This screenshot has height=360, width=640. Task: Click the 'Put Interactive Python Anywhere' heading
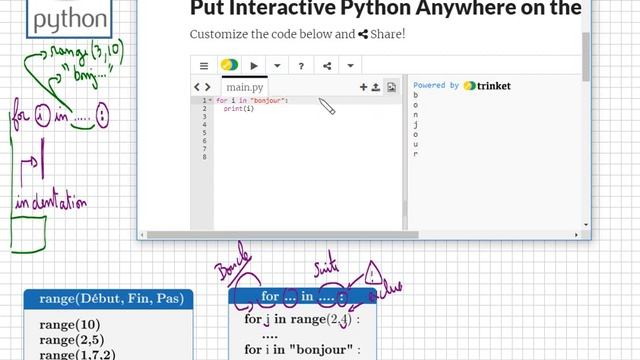pyautogui.click(x=386, y=8)
